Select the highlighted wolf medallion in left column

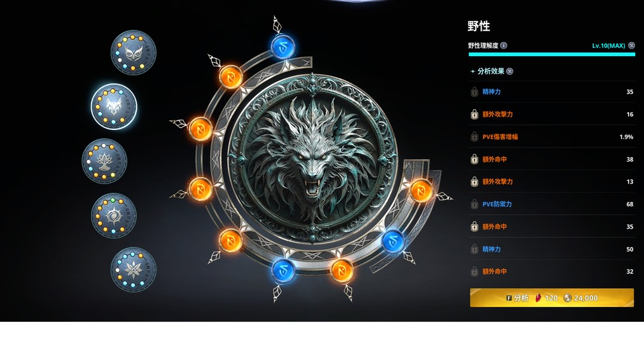(114, 106)
